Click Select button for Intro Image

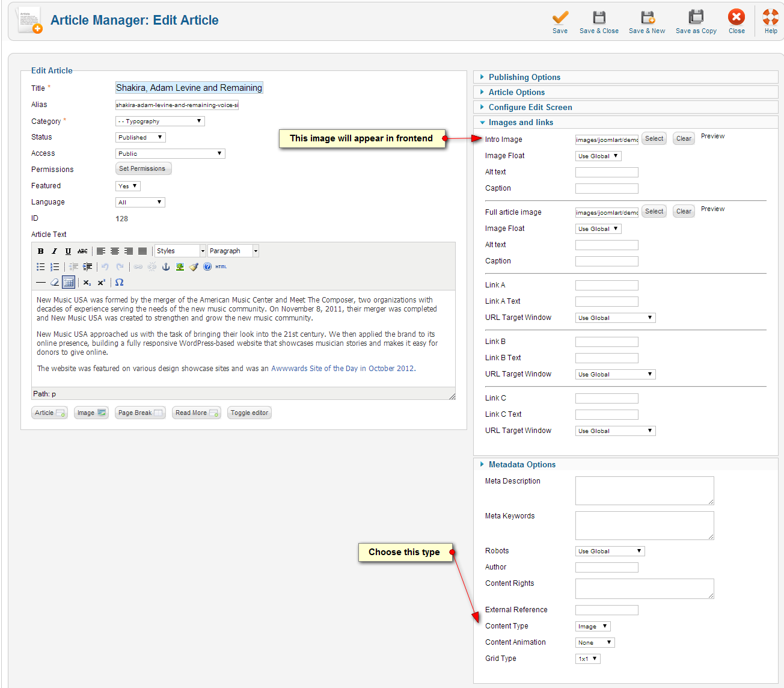[x=654, y=139]
